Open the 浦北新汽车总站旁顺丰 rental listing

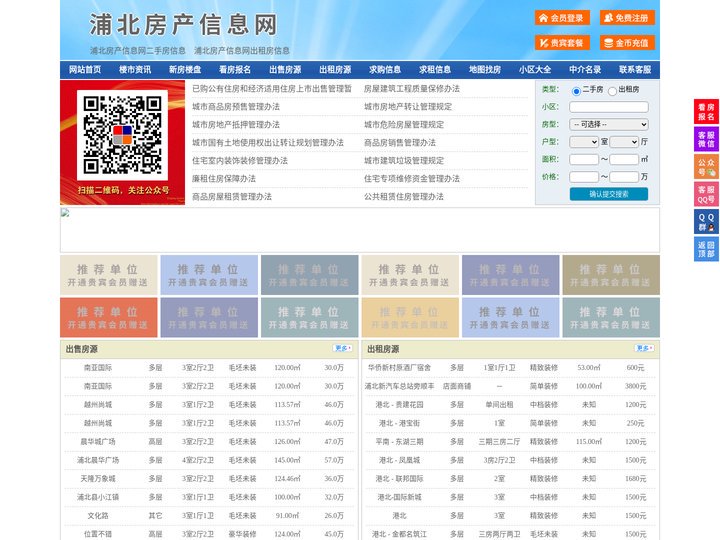(399, 386)
